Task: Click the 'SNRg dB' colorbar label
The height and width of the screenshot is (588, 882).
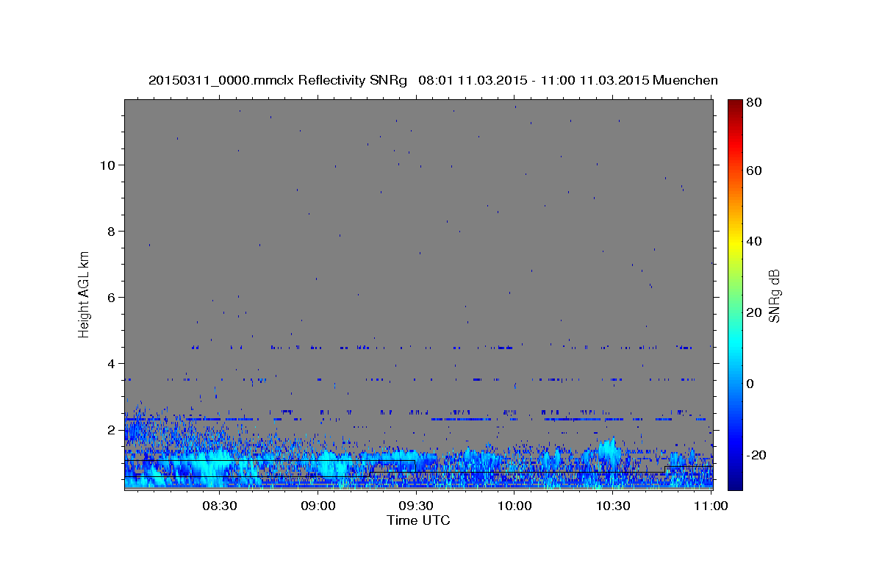Action: pos(773,295)
